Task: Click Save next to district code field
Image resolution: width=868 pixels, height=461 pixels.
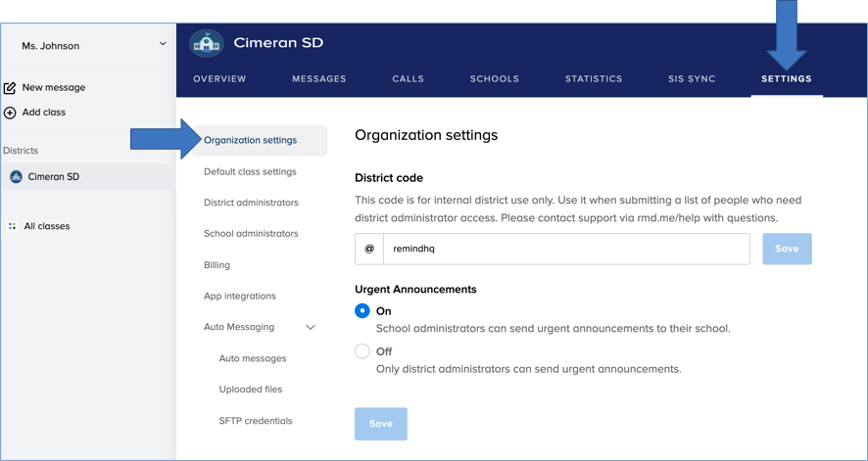Action: 787,249
